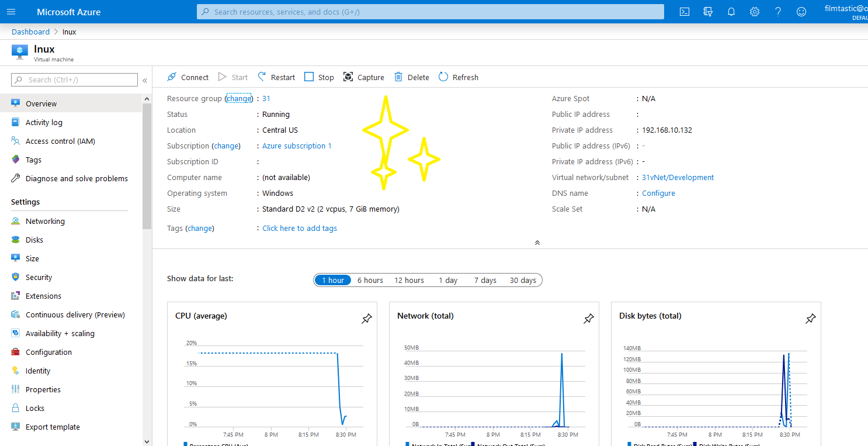Click the Microsoft Azure home title
The image size is (868, 446).
68,12
